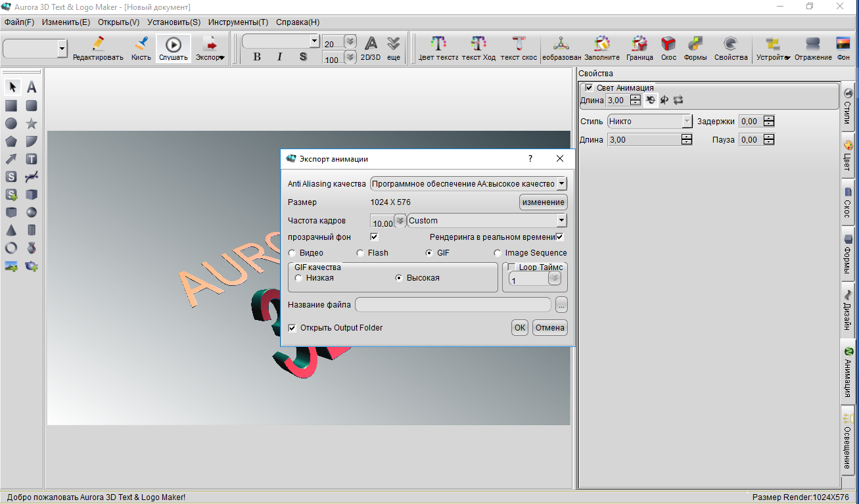Choose Низкая GIF quality option
Image resolution: width=859 pixels, height=504 pixels.
coord(299,278)
